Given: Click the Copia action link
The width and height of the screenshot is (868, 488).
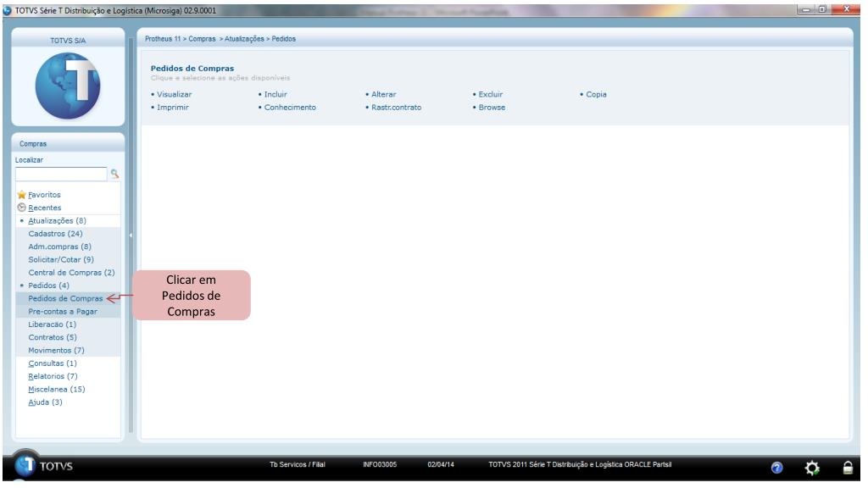Looking at the screenshot, I should pos(596,95).
